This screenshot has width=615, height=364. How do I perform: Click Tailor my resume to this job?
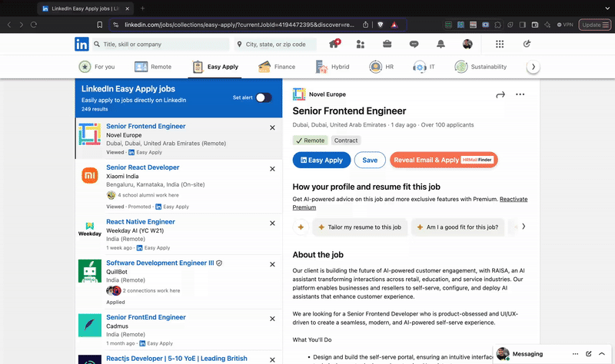coord(360,227)
